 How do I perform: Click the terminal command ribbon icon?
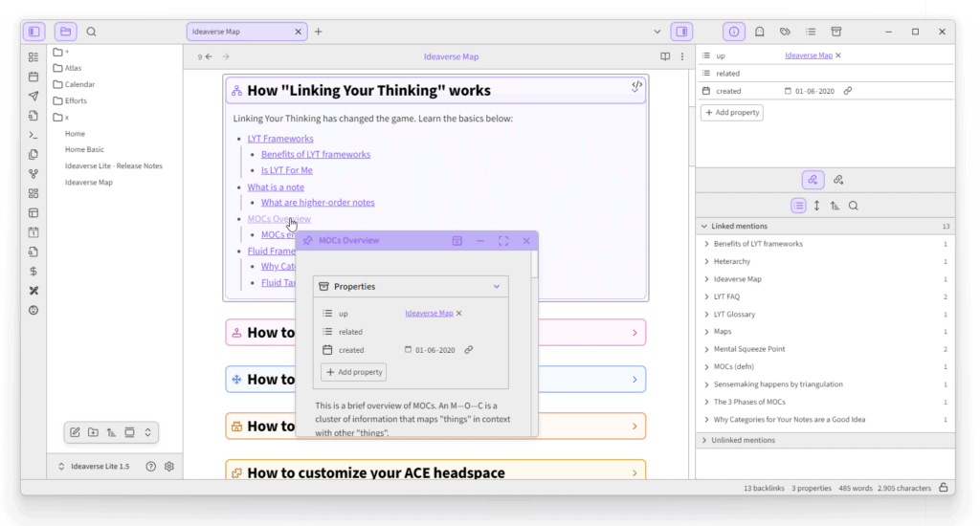(33, 135)
